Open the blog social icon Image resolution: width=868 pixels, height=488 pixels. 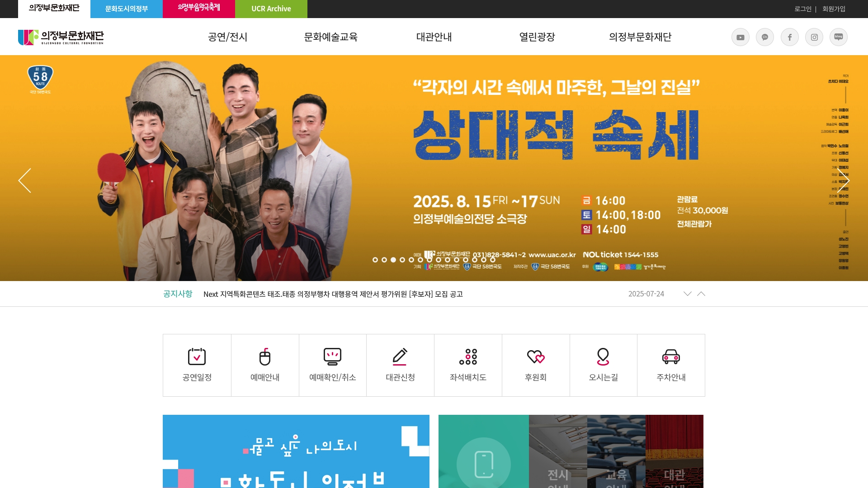click(839, 37)
